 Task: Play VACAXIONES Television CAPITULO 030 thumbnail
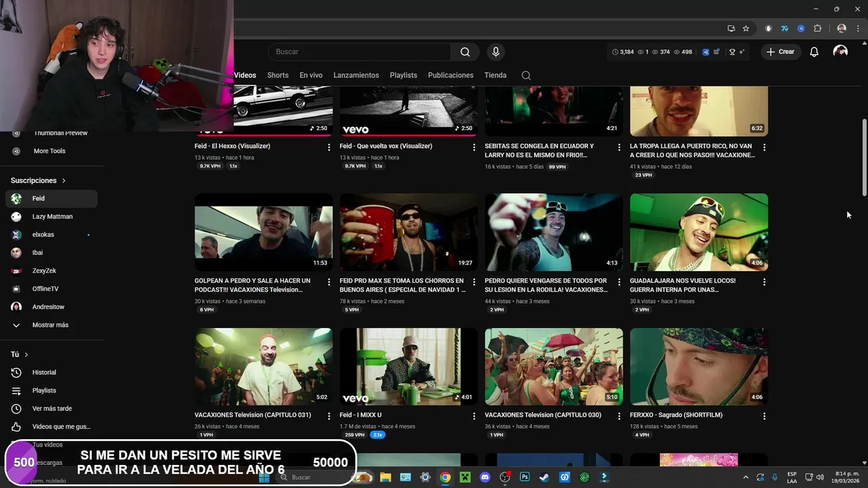[x=554, y=367]
